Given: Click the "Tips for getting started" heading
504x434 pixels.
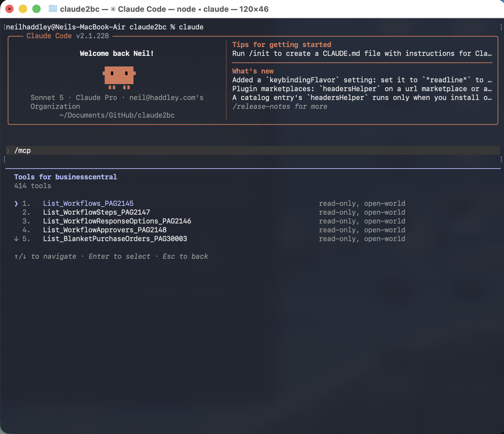Looking at the screenshot, I should [x=282, y=45].
